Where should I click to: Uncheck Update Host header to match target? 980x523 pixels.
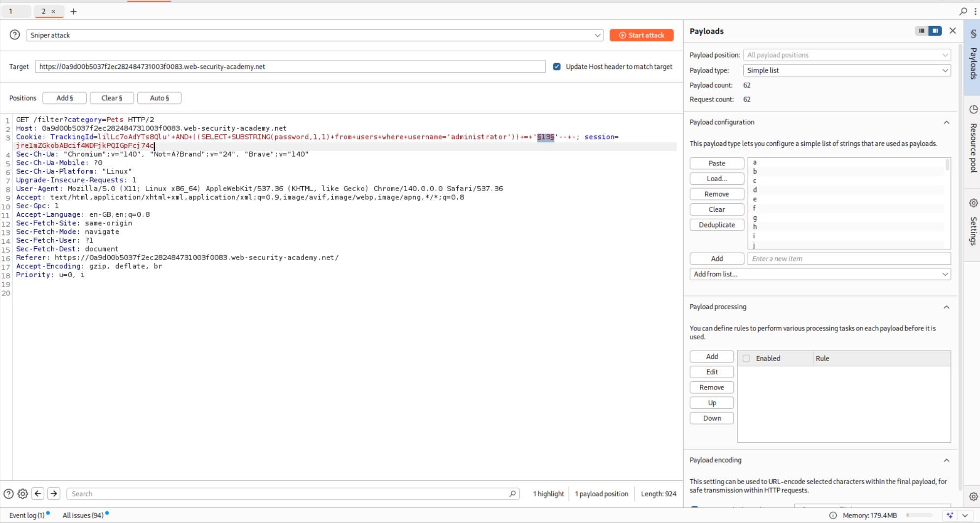(557, 66)
